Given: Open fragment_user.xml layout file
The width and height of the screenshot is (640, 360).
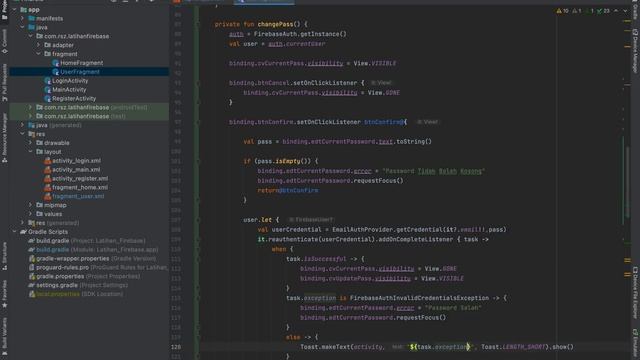Looking at the screenshot, I should 78,196.
